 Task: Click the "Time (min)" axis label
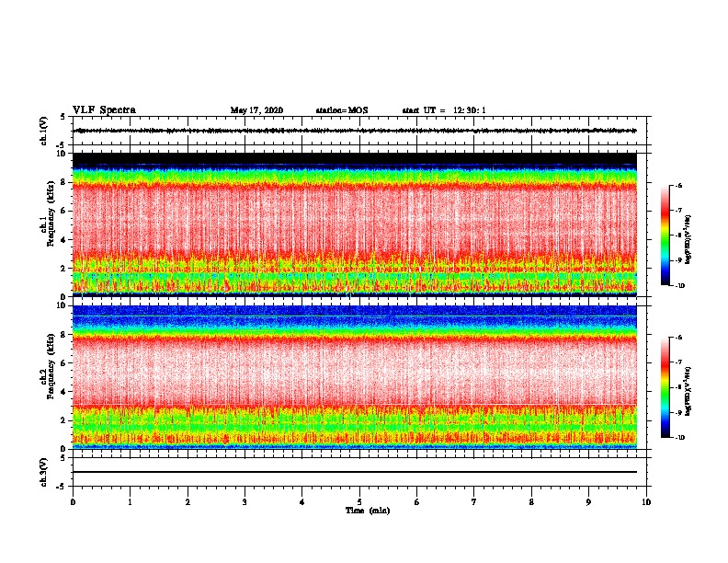[368, 511]
